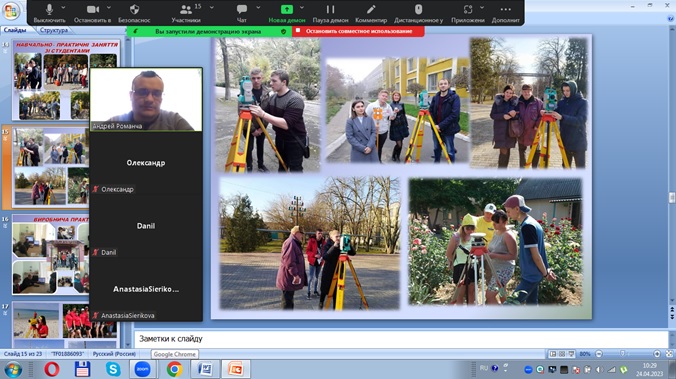The image size is (676, 379).
Task: Open uTorrent tray icon
Action: tap(624, 370)
